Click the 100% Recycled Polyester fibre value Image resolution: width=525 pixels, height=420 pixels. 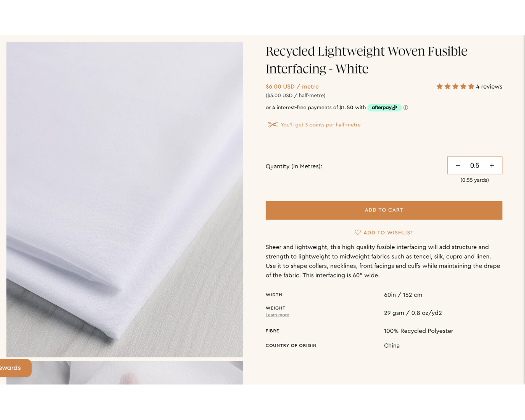click(418, 331)
